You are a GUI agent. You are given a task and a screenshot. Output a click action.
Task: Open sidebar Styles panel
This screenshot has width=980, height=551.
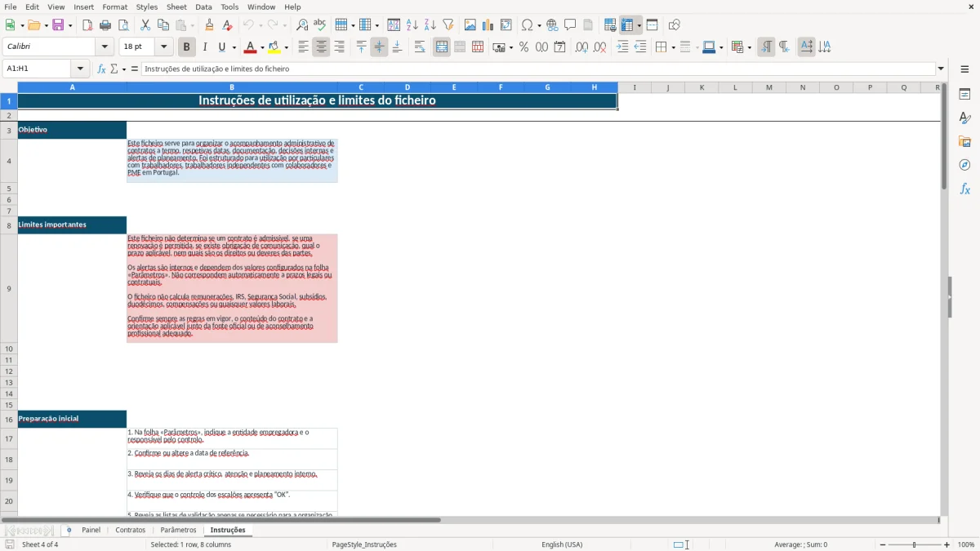964,118
